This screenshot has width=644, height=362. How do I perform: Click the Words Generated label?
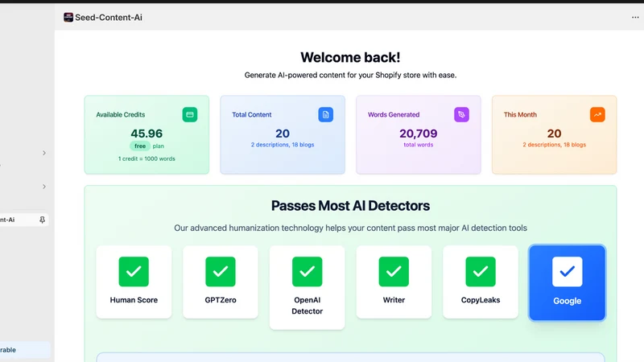pyautogui.click(x=394, y=115)
